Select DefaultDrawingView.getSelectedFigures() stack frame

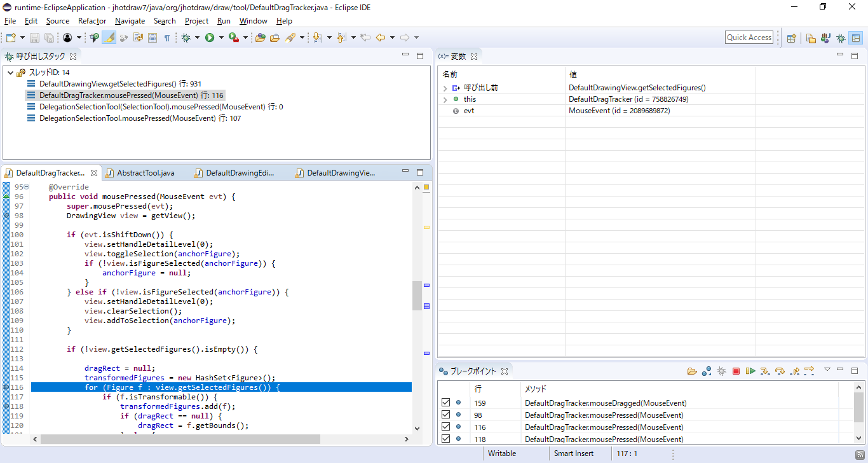(120, 84)
